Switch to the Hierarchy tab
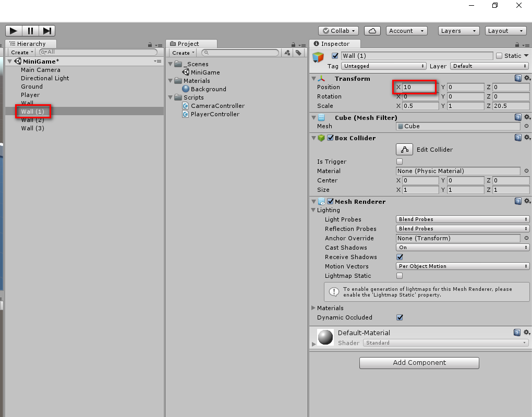This screenshot has height=417, width=532. point(31,44)
